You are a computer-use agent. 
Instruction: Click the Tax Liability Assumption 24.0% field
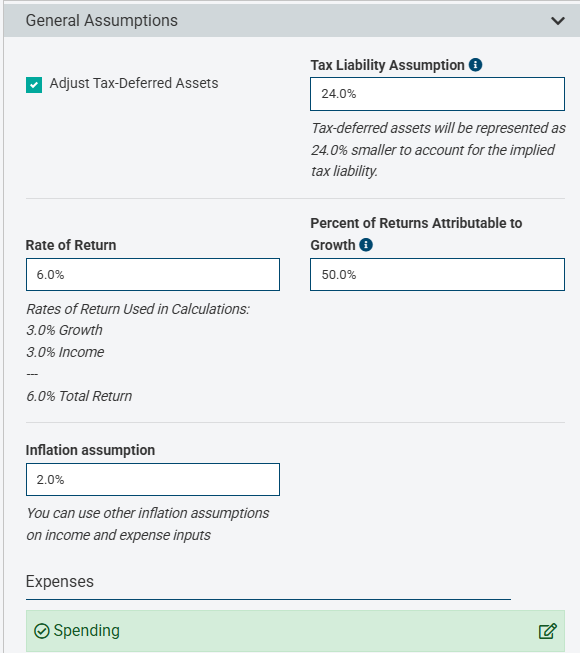click(437, 94)
